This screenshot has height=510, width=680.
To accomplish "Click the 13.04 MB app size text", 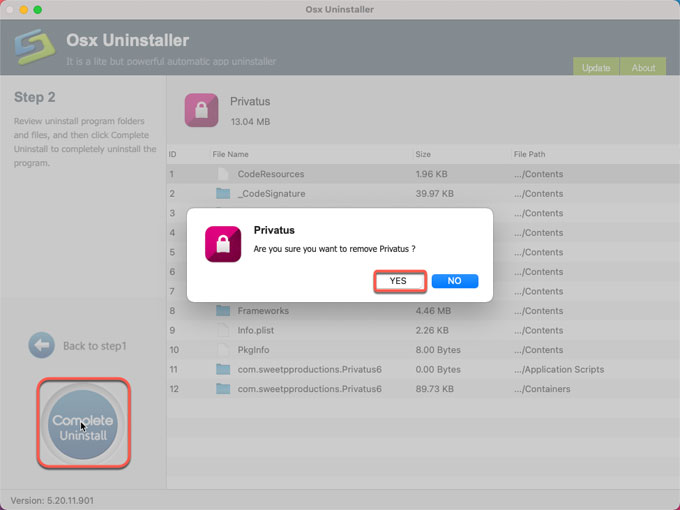I will click(250, 121).
